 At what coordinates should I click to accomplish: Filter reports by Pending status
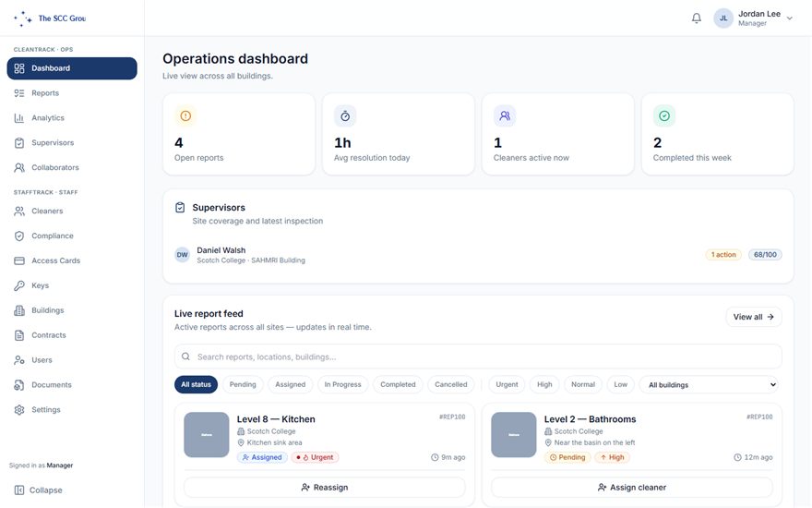point(243,384)
